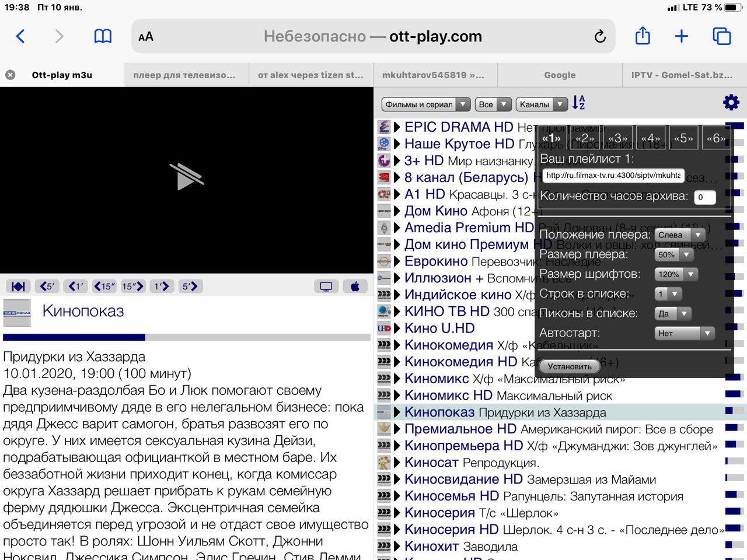Image resolution: width=747 pixels, height=560 pixels.
Task: Tap the ott-play.com address bar
Action: point(373,37)
